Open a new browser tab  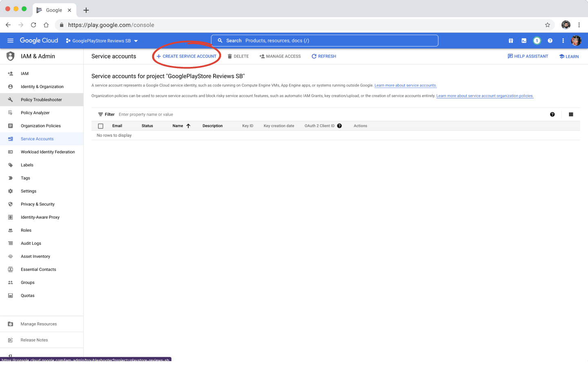[86, 10]
